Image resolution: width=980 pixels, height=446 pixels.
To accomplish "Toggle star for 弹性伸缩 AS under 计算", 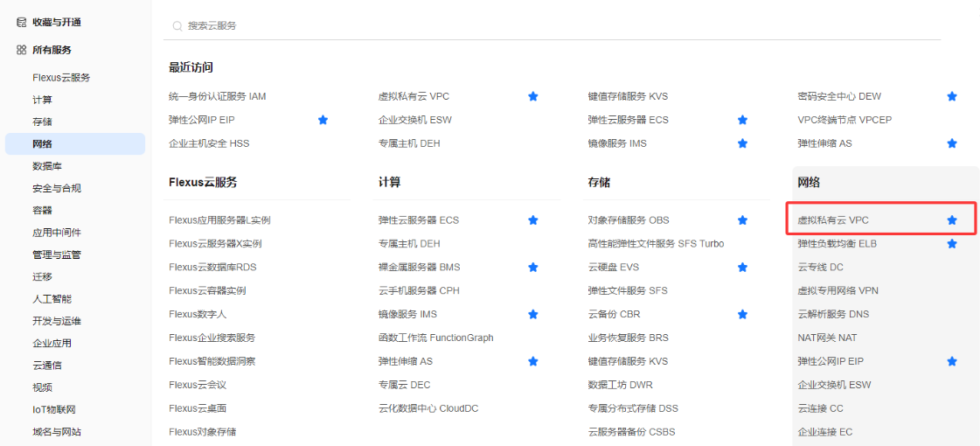I will (x=533, y=361).
